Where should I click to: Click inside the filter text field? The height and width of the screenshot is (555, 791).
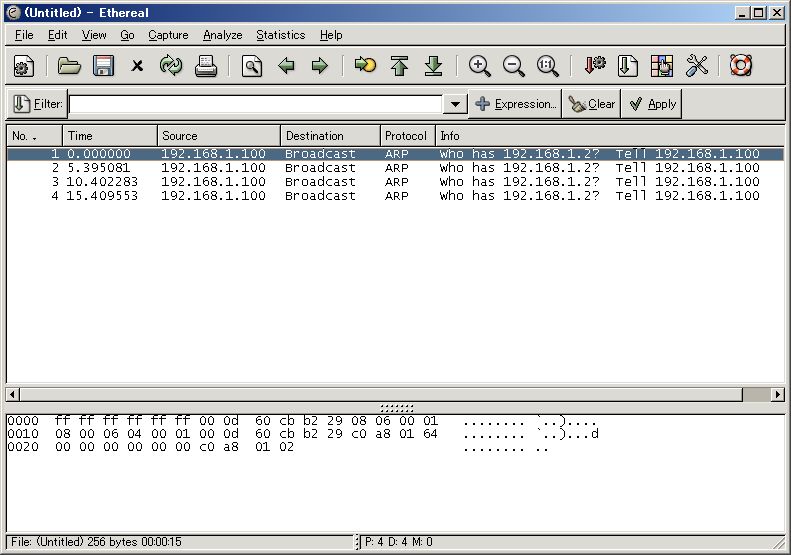coord(256,104)
